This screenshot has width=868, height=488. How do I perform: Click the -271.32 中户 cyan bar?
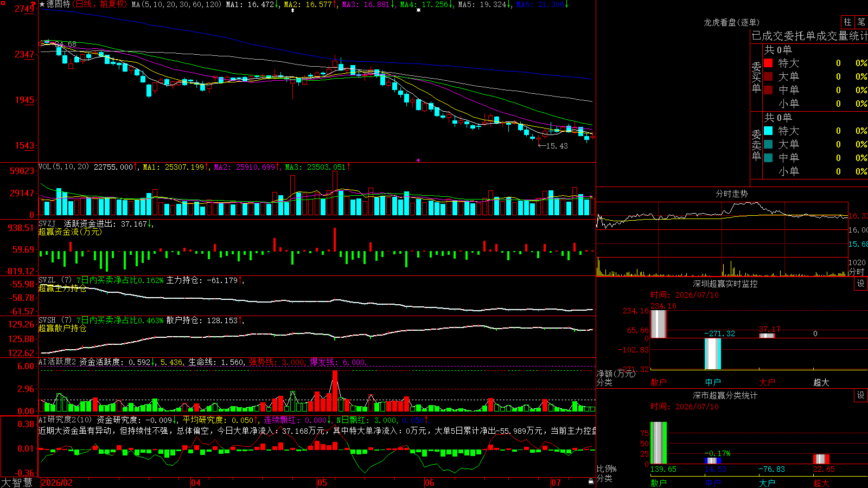(x=713, y=354)
